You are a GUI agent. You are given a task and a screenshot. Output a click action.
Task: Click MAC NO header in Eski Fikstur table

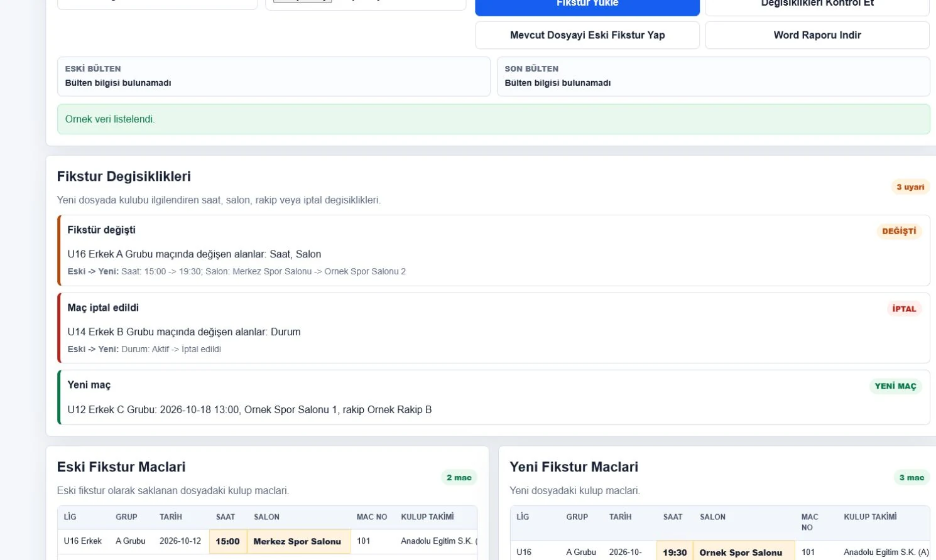[x=372, y=517]
